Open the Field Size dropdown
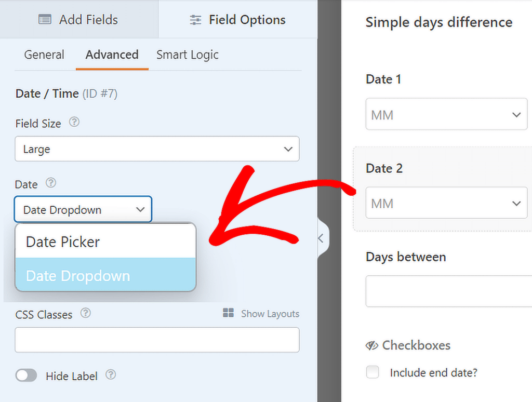 156,149
